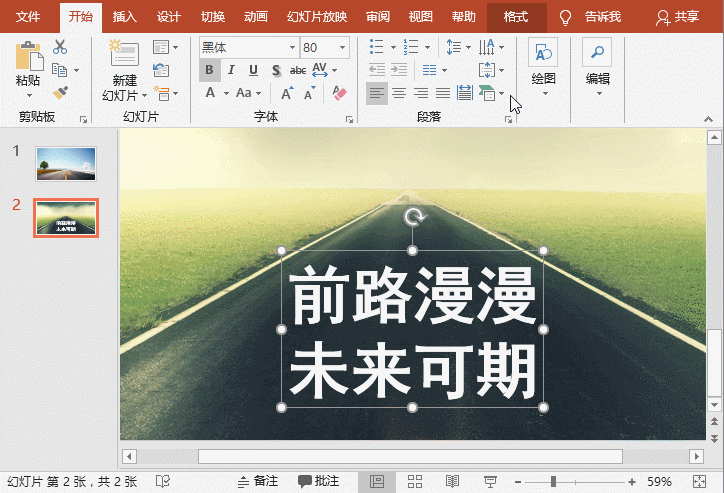Open the Comments pane in status bar
Image resolution: width=724 pixels, height=493 pixels.
click(x=319, y=481)
